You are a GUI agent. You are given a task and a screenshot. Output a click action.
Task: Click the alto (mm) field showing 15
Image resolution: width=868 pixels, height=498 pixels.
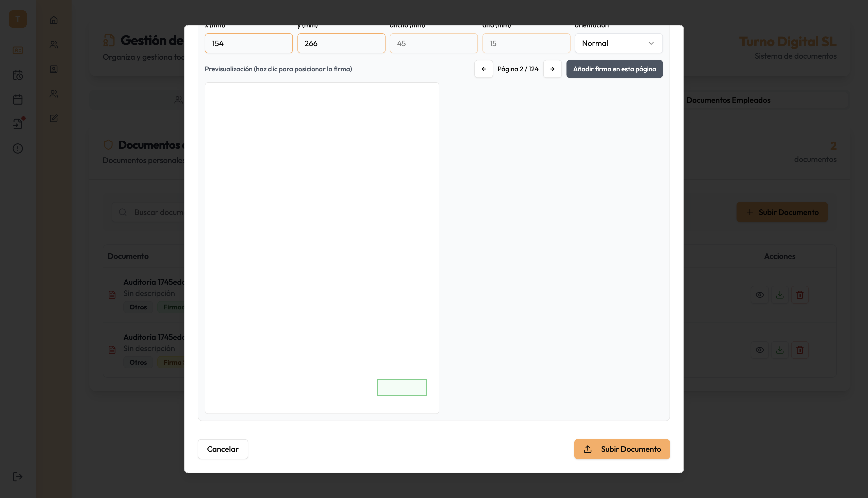[526, 43]
